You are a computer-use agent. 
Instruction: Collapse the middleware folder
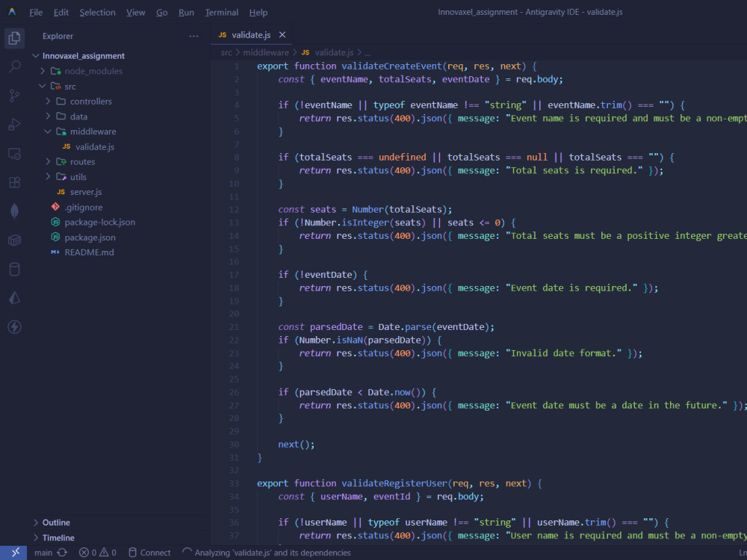(48, 131)
